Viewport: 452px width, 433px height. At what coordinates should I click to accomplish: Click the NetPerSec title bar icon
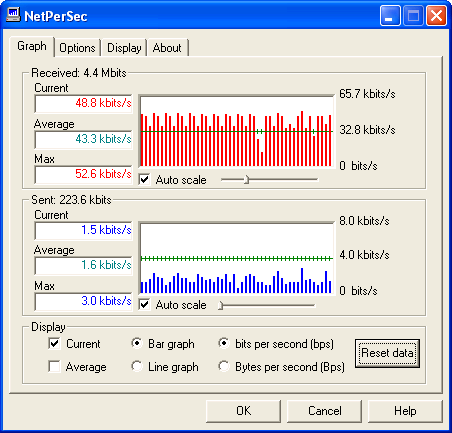coord(13,15)
